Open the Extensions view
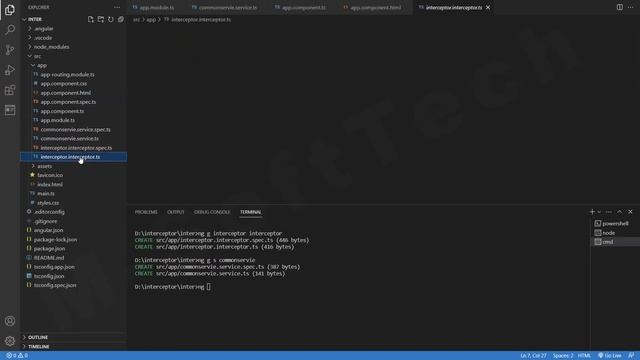 [10, 90]
